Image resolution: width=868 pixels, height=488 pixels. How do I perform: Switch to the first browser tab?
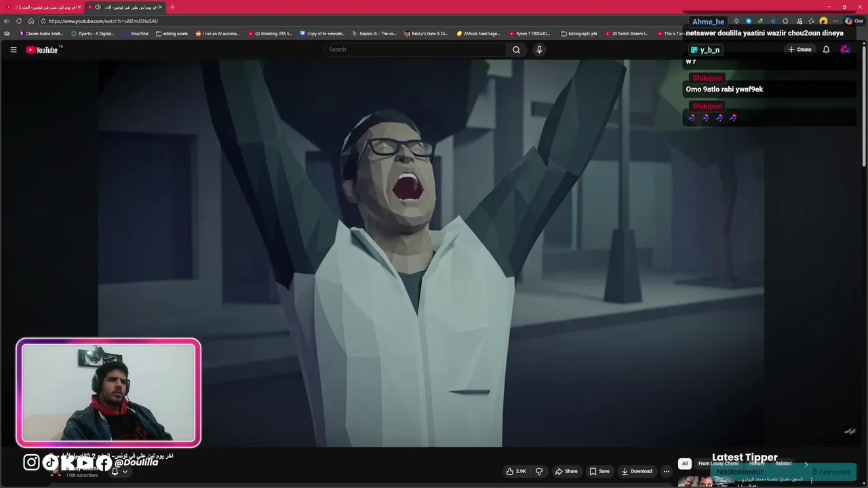tap(42, 7)
